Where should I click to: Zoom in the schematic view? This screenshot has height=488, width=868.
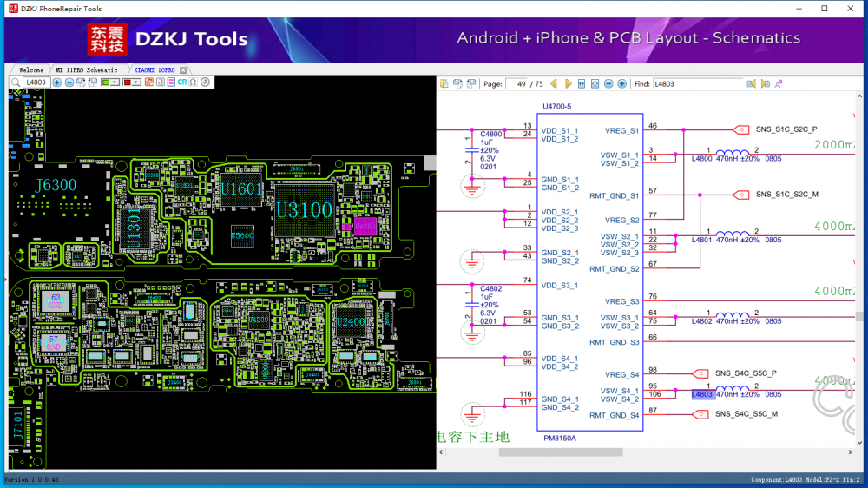click(x=622, y=83)
